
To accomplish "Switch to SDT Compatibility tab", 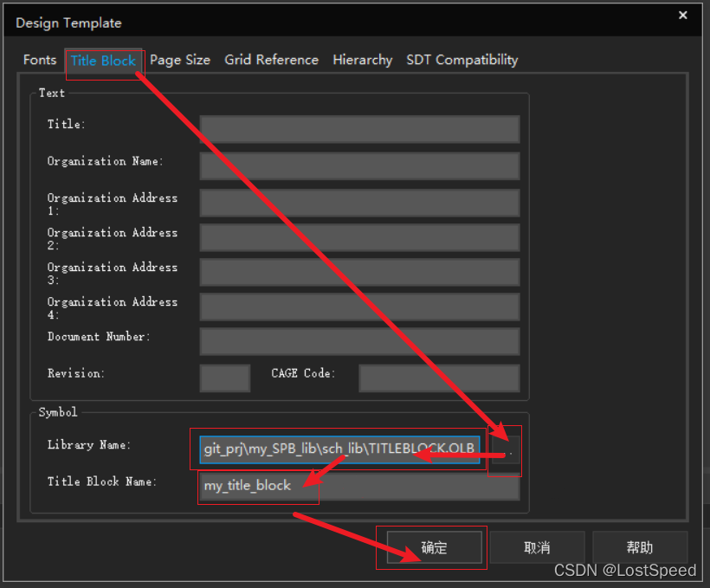I will click(x=461, y=60).
